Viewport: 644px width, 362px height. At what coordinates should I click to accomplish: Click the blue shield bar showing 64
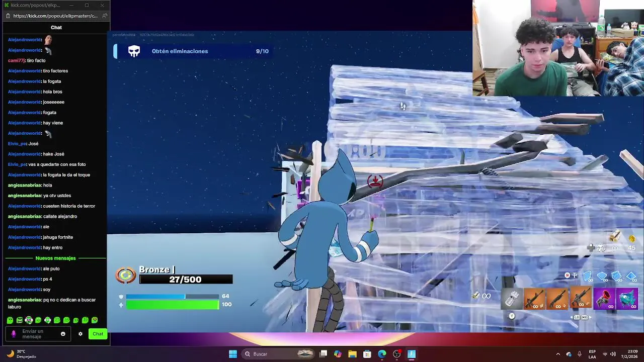(x=172, y=297)
